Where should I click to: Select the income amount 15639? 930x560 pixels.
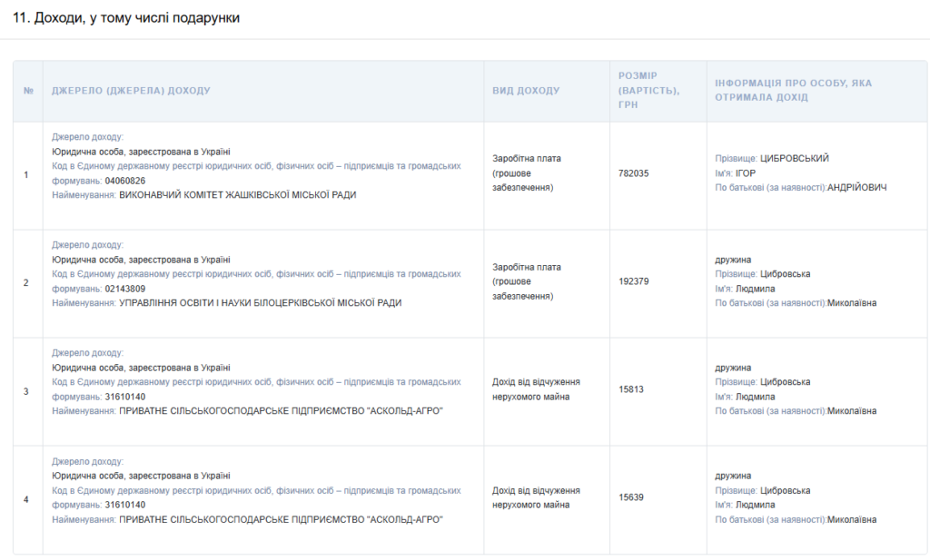[x=631, y=497]
